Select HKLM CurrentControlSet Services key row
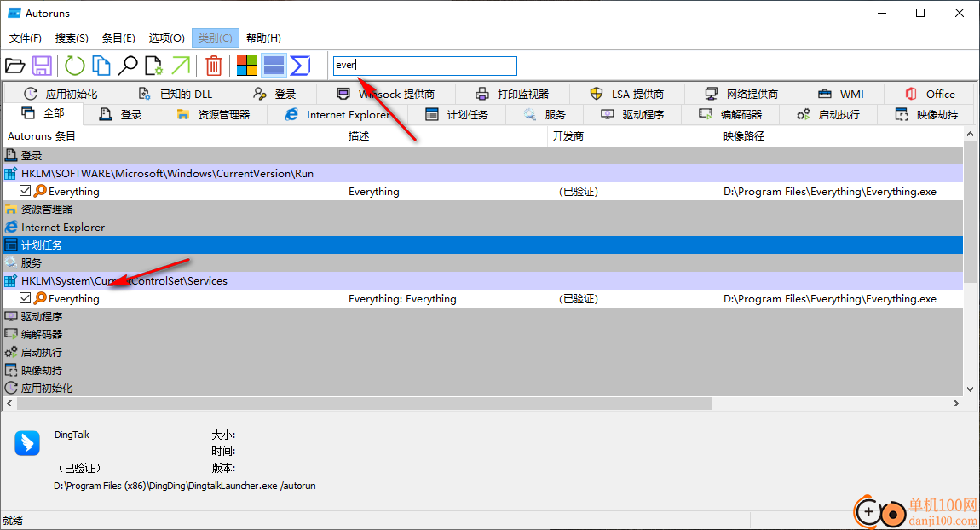The width and height of the screenshot is (980, 530). click(x=482, y=280)
